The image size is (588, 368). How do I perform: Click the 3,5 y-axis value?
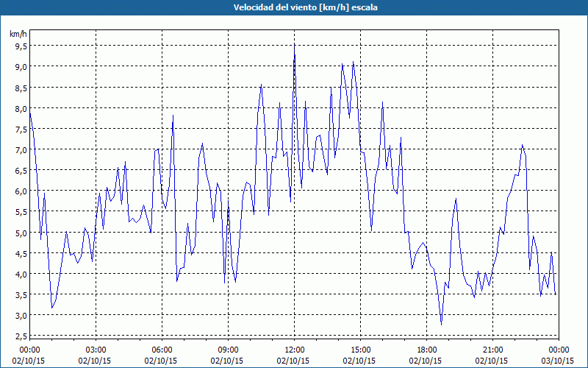click(x=21, y=295)
